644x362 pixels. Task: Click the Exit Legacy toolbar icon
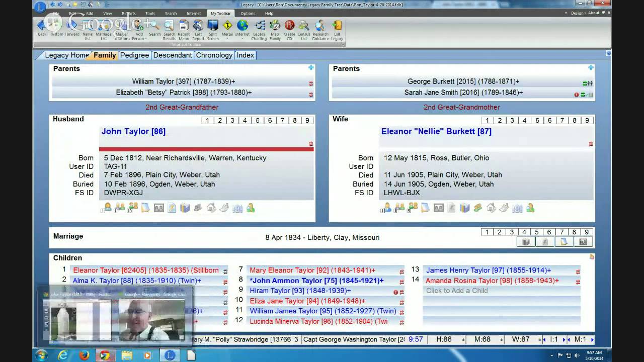(x=337, y=30)
